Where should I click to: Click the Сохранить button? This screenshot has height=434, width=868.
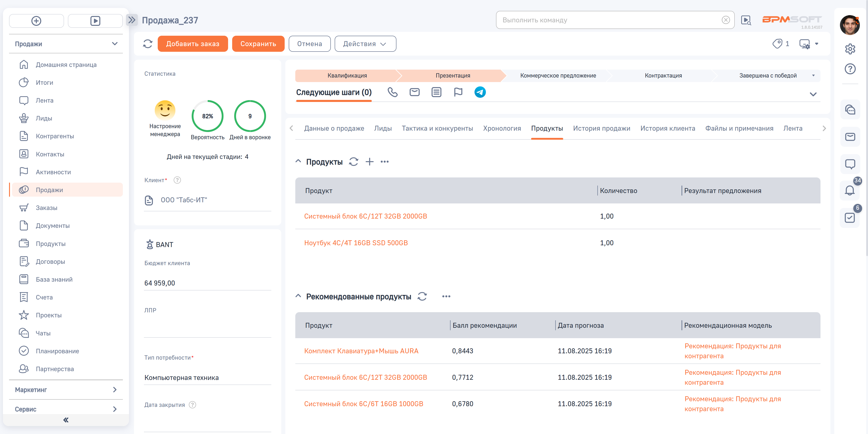pos(258,44)
